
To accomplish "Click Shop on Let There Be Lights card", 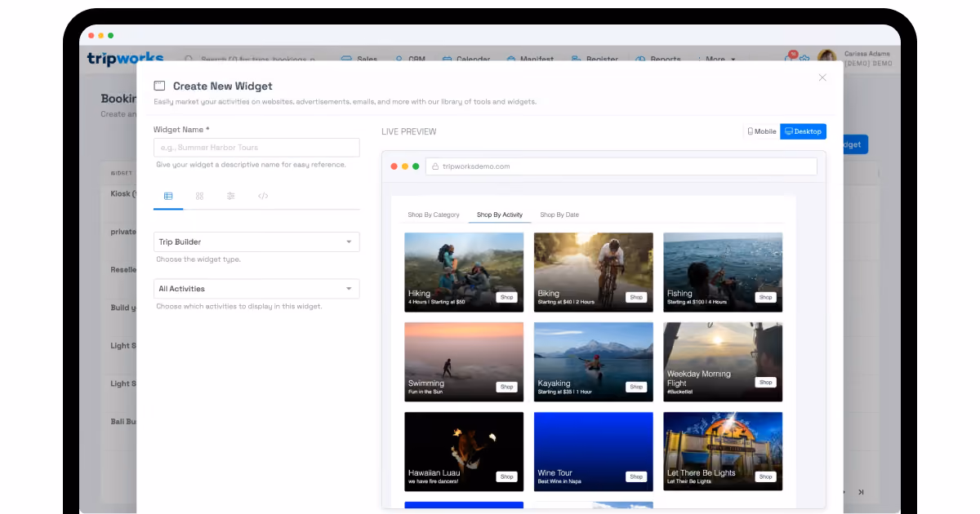I will [x=765, y=476].
